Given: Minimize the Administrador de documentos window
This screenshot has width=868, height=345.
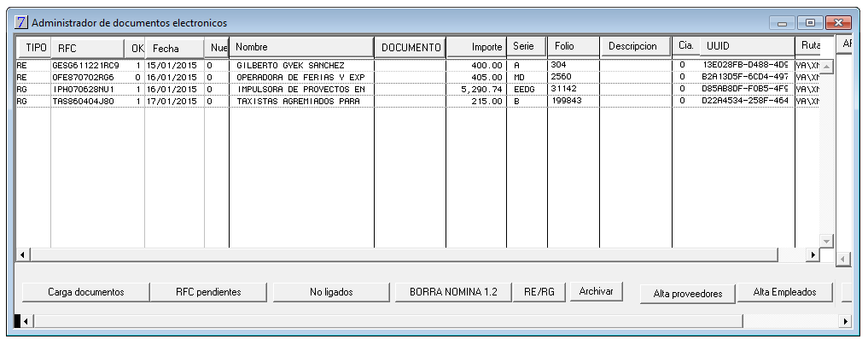Looking at the screenshot, I should coord(782,23).
